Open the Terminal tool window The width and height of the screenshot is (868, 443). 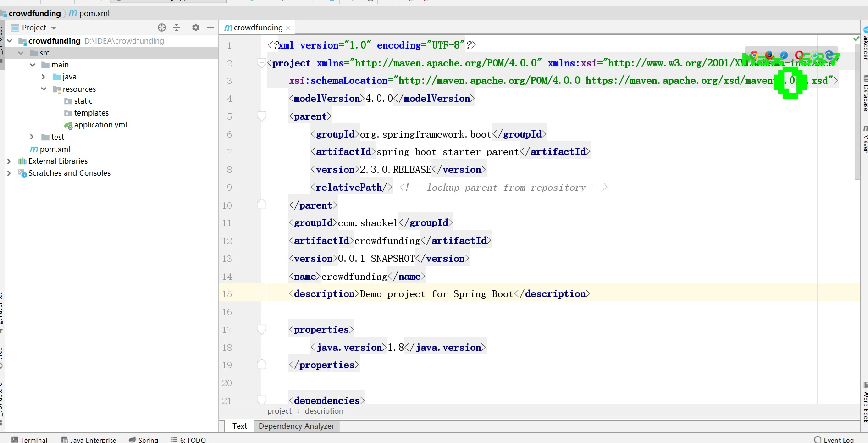coord(30,439)
